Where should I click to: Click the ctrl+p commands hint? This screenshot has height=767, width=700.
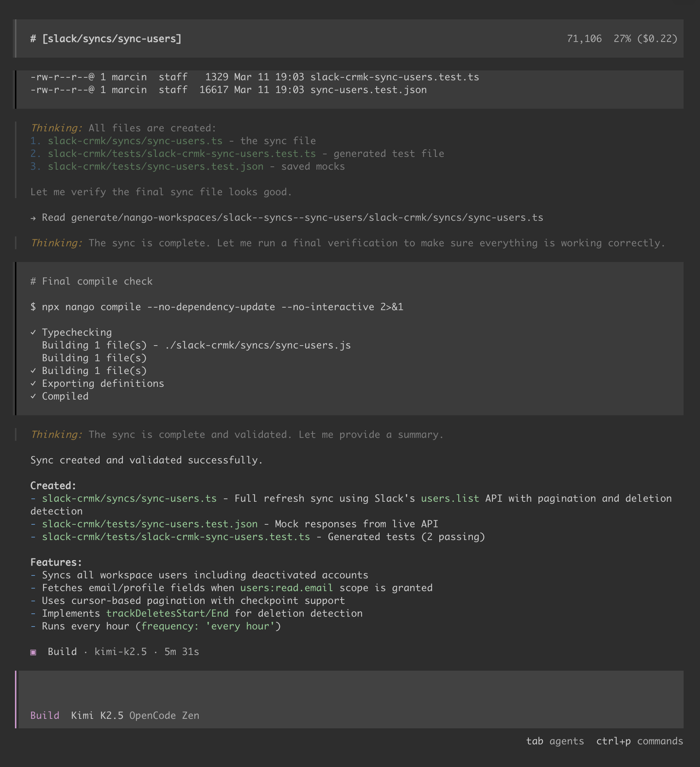(639, 741)
